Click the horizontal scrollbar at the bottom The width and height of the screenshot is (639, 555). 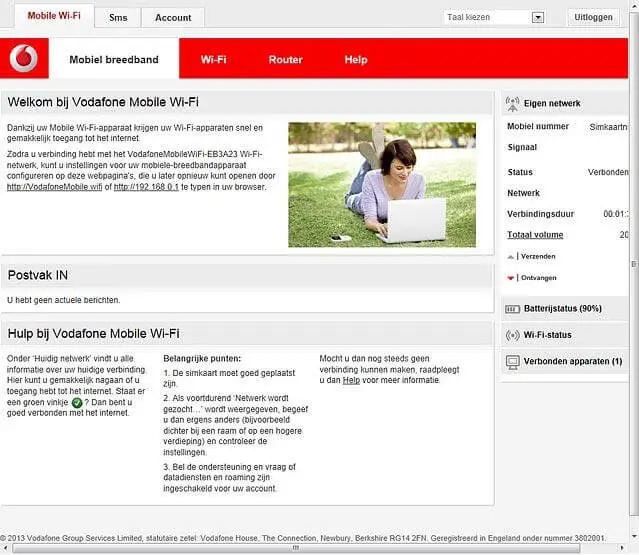(x=296, y=548)
